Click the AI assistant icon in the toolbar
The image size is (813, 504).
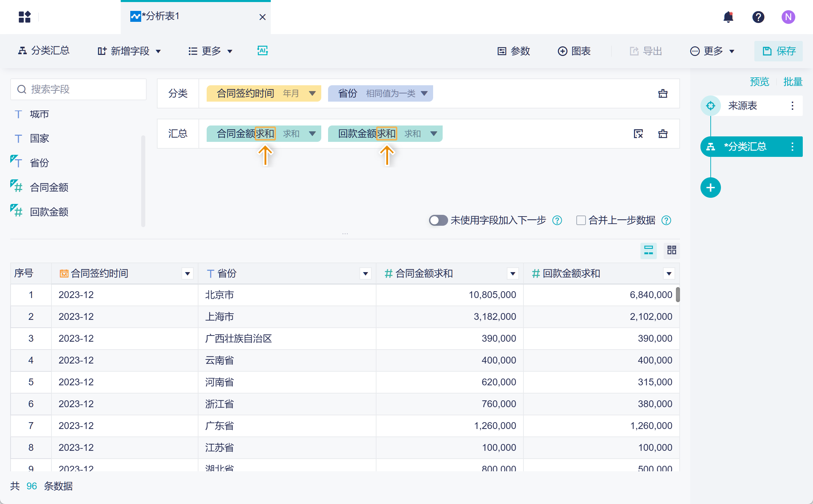[x=262, y=51]
